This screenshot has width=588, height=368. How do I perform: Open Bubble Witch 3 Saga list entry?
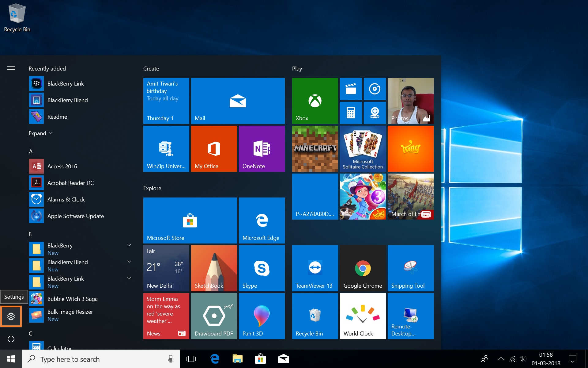[x=81, y=299]
